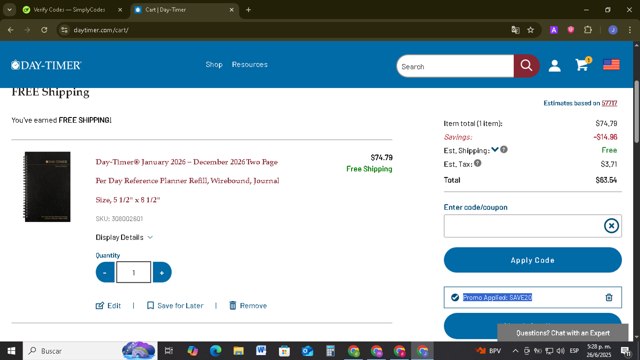The image size is (640, 360).
Task: Increase quantity with plus button
Action: 162,272
